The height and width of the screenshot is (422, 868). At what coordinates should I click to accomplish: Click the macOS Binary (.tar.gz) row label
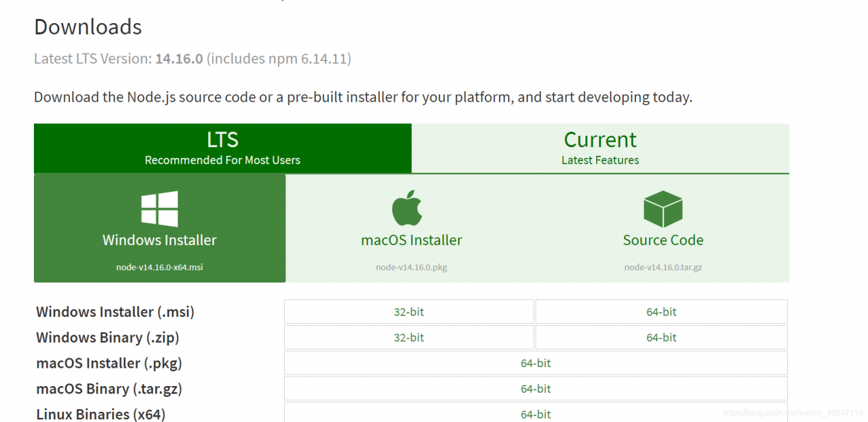(x=109, y=389)
